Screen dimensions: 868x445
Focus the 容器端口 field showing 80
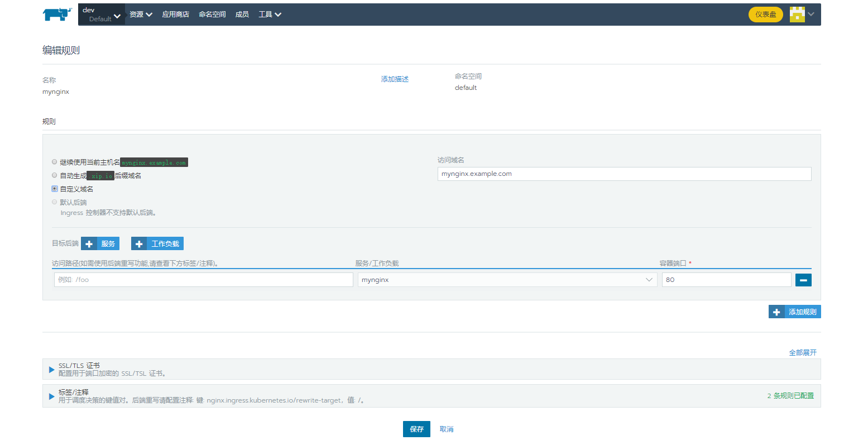[727, 280]
